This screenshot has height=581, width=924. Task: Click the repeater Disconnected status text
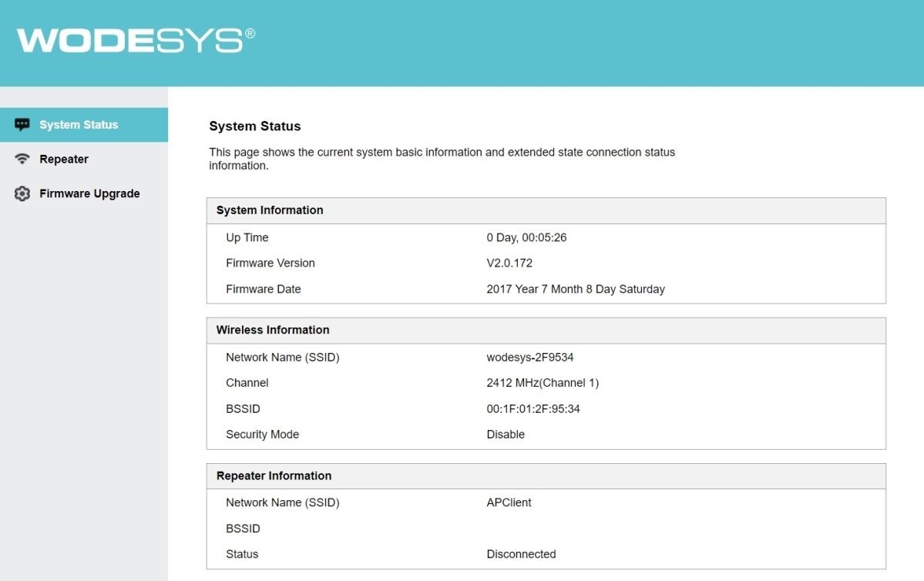pos(521,554)
